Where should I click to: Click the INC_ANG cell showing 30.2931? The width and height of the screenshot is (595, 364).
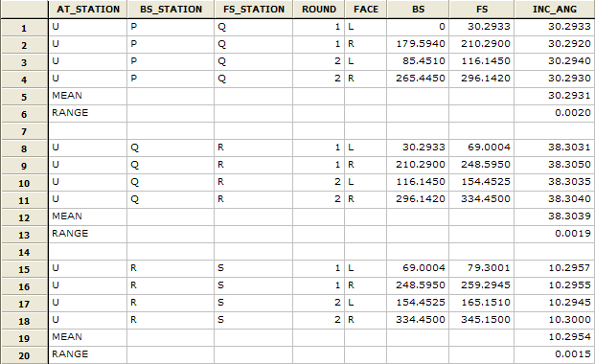(x=555, y=96)
